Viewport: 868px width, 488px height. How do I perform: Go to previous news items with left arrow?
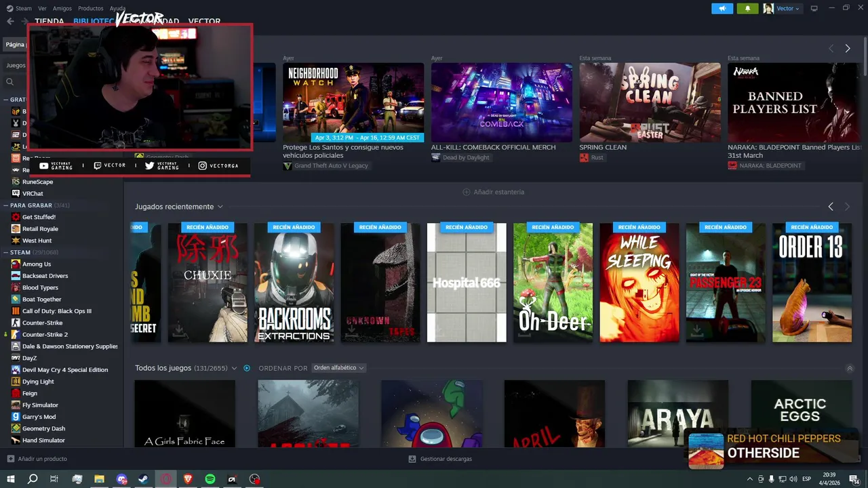[x=831, y=48]
